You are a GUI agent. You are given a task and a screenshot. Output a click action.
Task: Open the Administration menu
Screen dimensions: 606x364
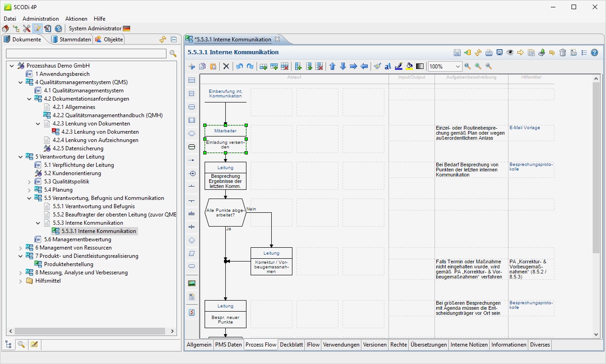tap(40, 19)
